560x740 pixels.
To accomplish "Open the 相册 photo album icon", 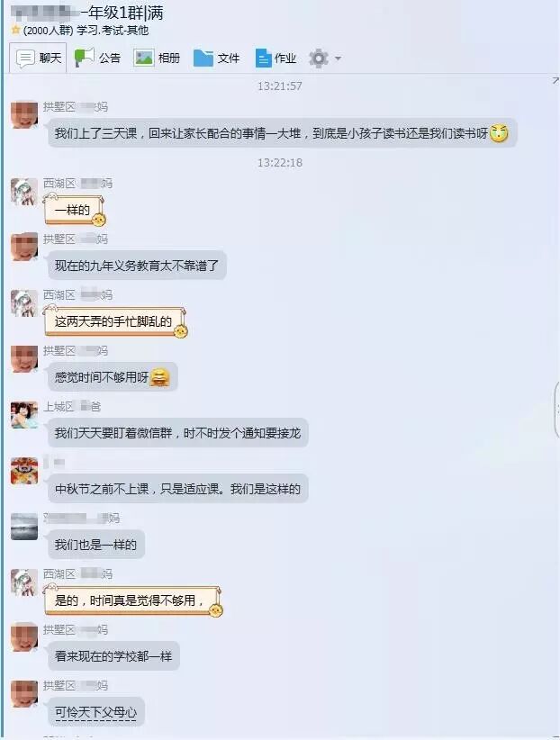I will point(143,58).
